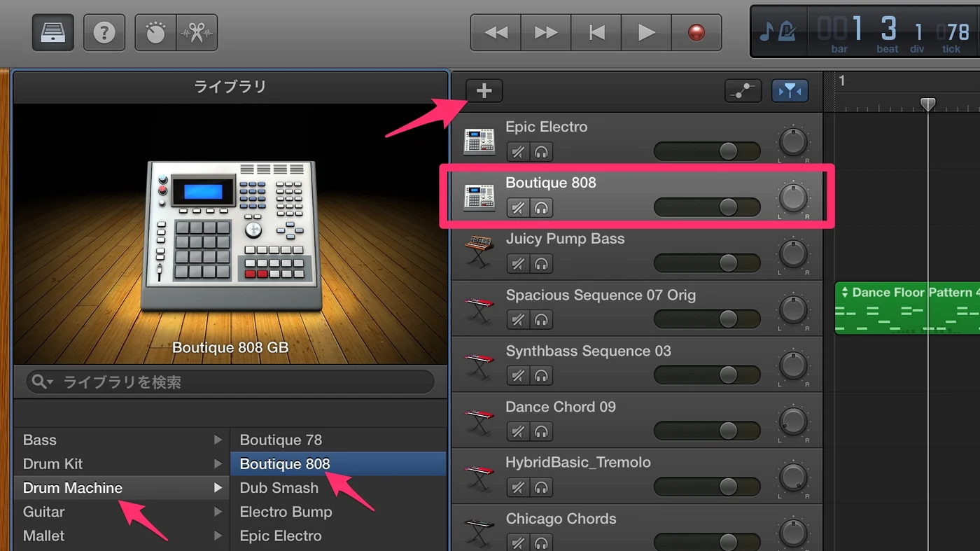
Task: Expand the Bass category arrow
Action: 218,440
